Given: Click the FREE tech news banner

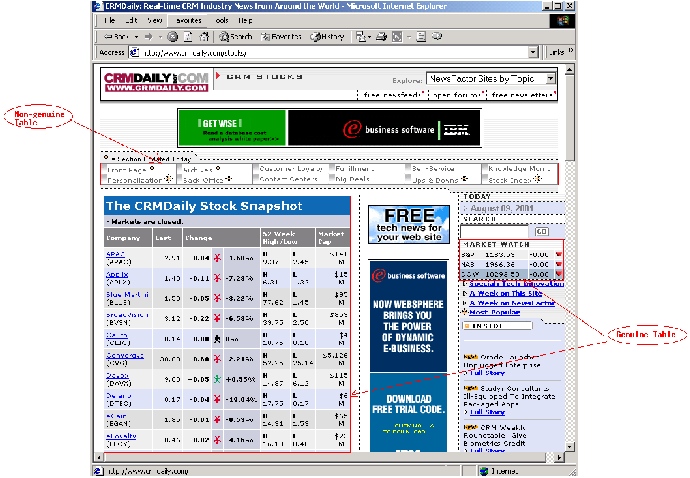Looking at the screenshot, I should (x=409, y=224).
